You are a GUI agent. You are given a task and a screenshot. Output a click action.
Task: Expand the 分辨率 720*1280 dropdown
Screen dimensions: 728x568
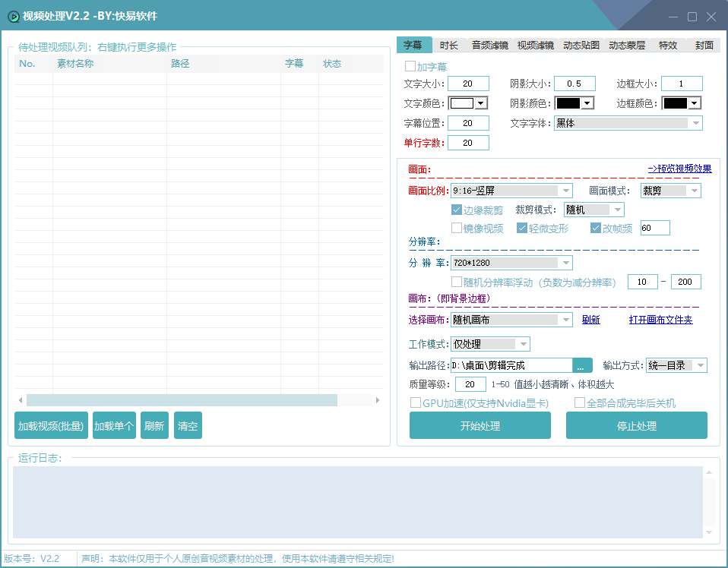[x=511, y=263]
